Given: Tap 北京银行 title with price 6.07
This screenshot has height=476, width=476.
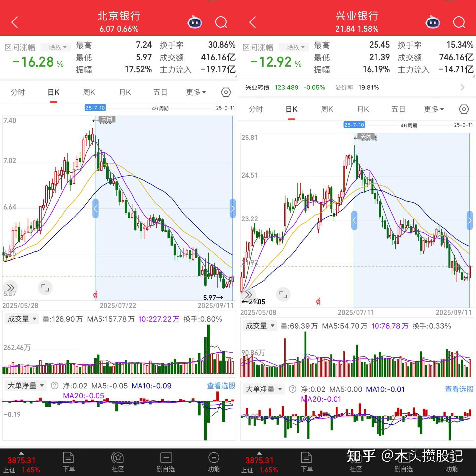Looking at the screenshot, I should pos(119,22).
